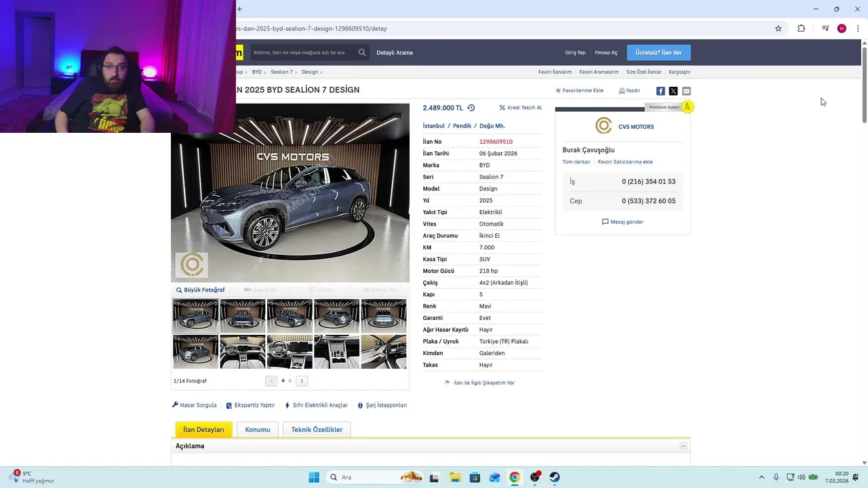This screenshot has height=488, width=868.
Task: Click the microphone tray icon
Action: click(x=776, y=477)
